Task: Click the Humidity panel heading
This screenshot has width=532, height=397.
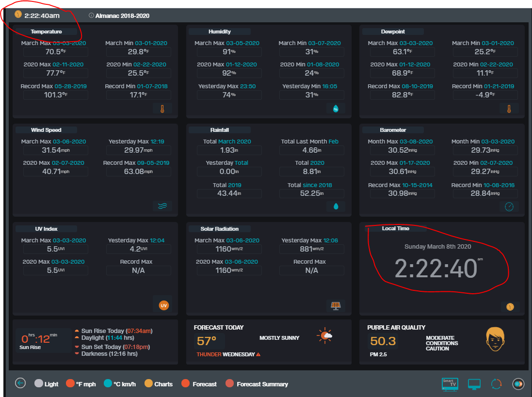Action: tap(220, 32)
